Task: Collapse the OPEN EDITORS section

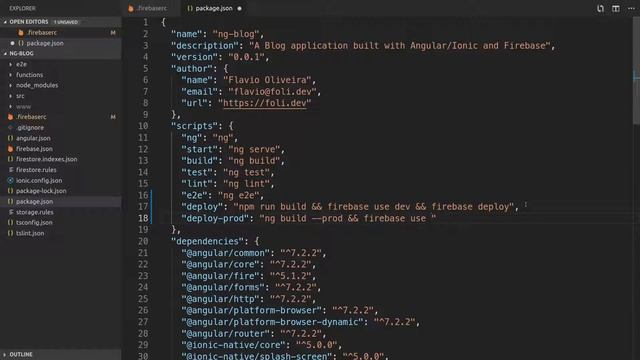Action: click(x=29, y=22)
